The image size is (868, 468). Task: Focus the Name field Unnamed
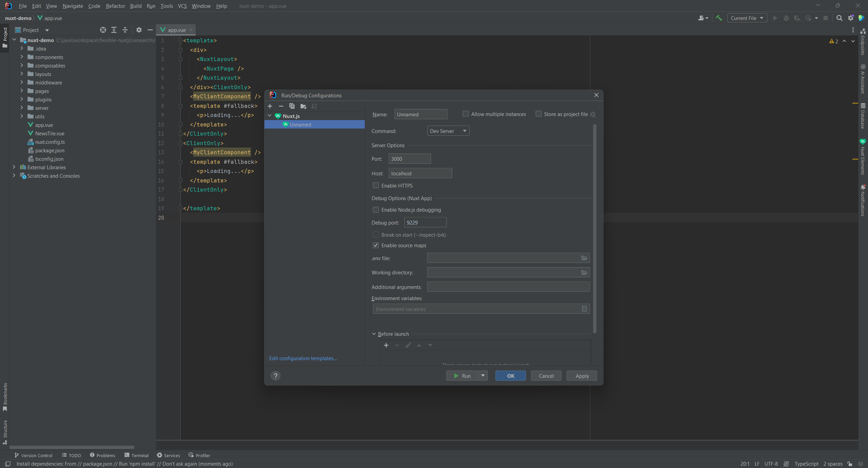(x=421, y=114)
